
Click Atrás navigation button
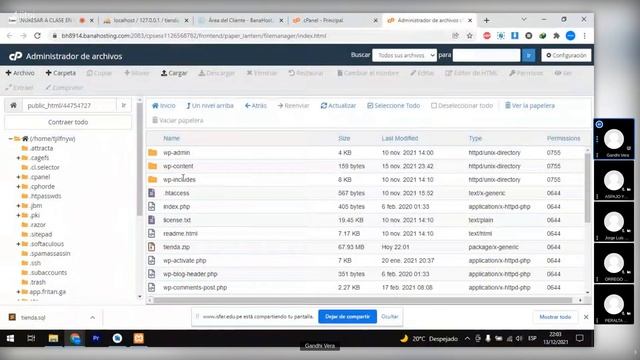coord(256,106)
